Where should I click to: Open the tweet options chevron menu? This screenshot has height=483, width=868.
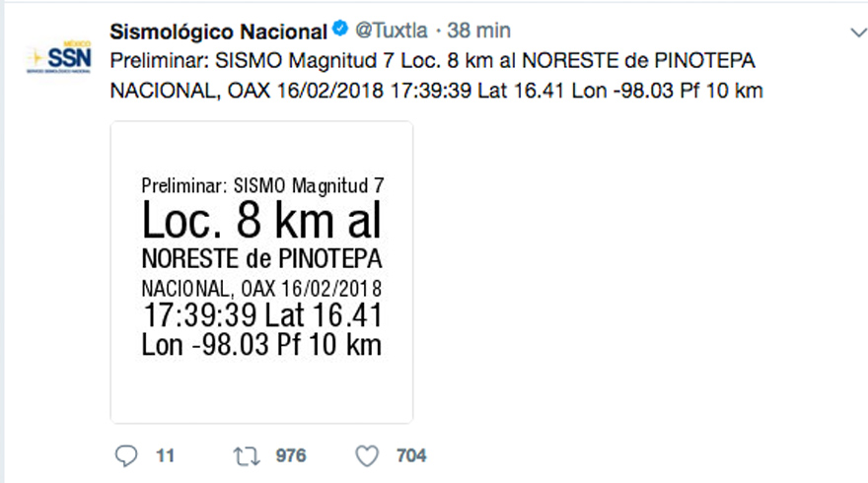click(x=858, y=33)
